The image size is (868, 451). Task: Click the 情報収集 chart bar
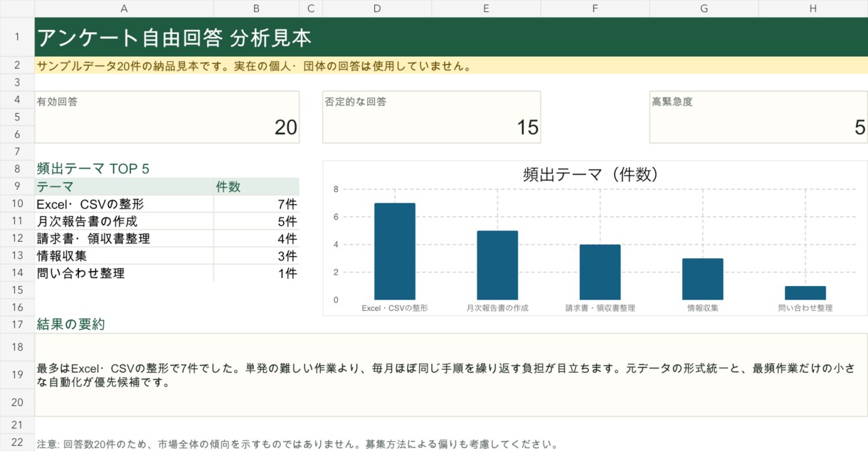(703, 279)
